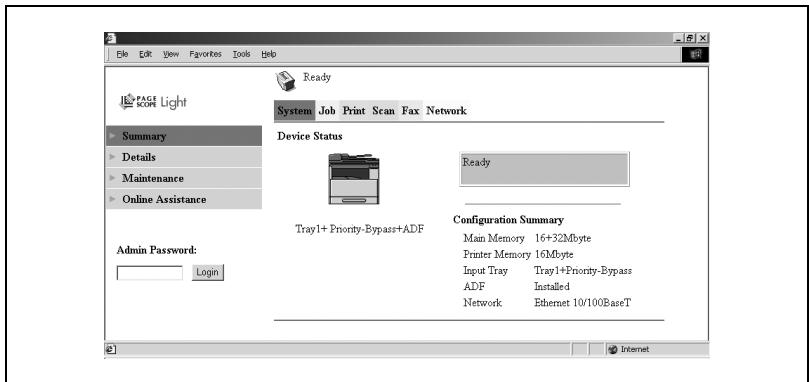Click the Ready device status box
The height and width of the screenshot is (382, 809).
click(544, 169)
